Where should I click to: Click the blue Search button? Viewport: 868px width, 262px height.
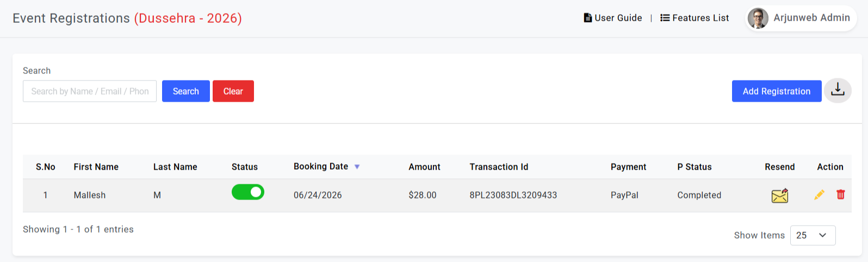pos(186,91)
